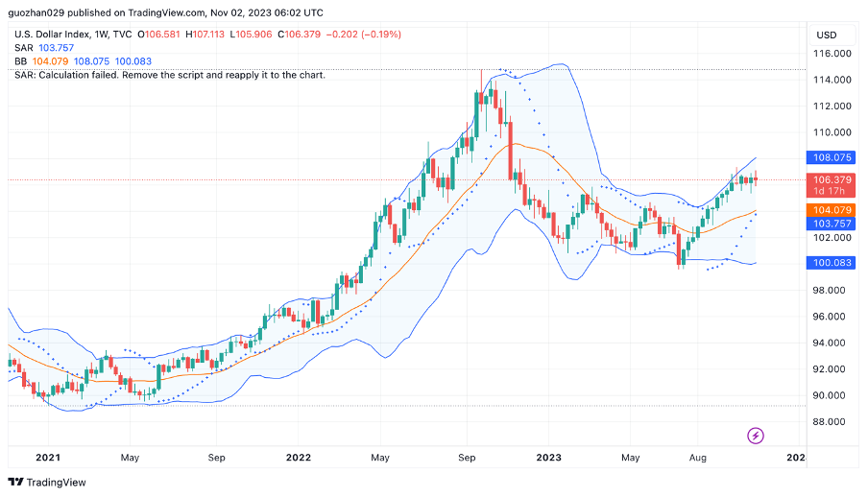The width and height of the screenshot is (868, 497).
Task: Click the SAR indicator legend value 103.757
Action: coord(58,48)
